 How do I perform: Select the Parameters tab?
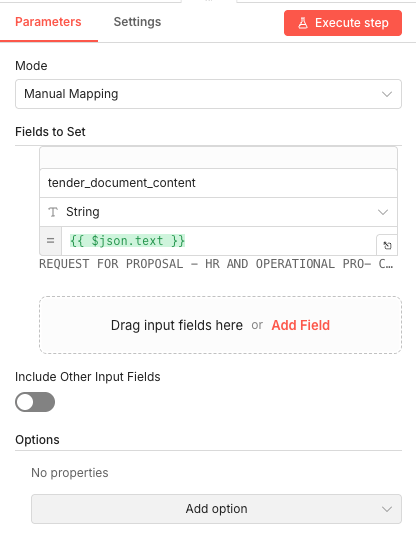point(48,22)
